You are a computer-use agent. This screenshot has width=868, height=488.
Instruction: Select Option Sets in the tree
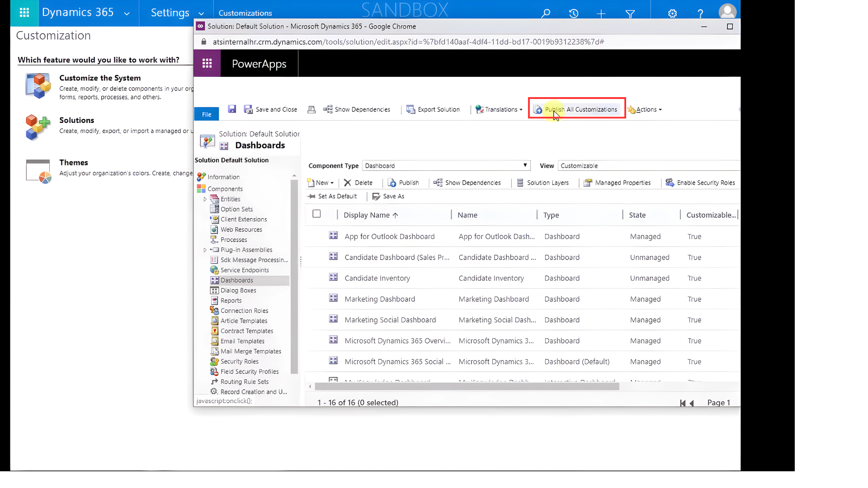(236, 209)
